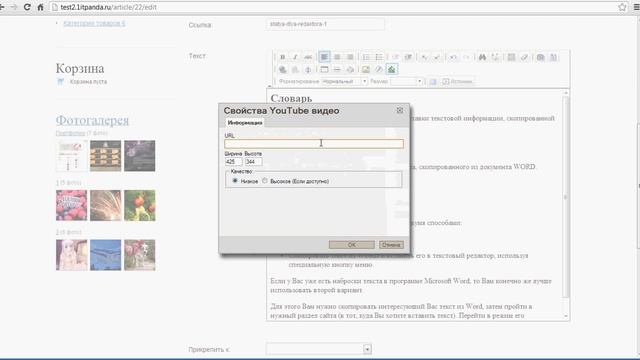Open Find binoculars tool in editor

click(482, 57)
